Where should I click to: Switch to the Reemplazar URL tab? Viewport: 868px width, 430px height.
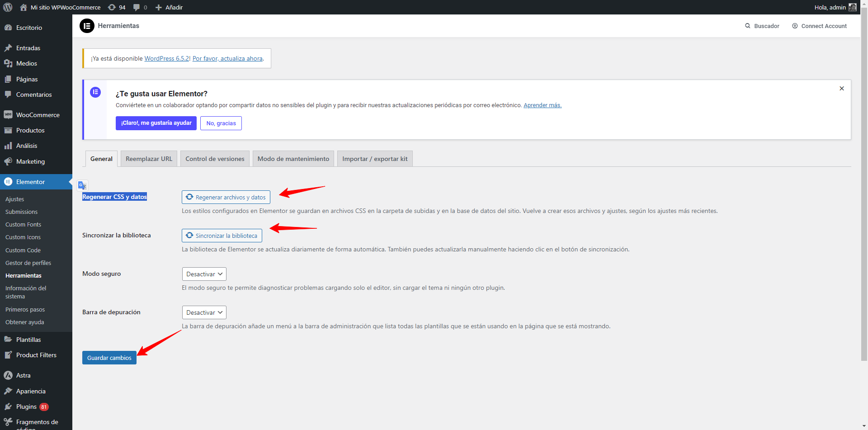pyautogui.click(x=149, y=159)
